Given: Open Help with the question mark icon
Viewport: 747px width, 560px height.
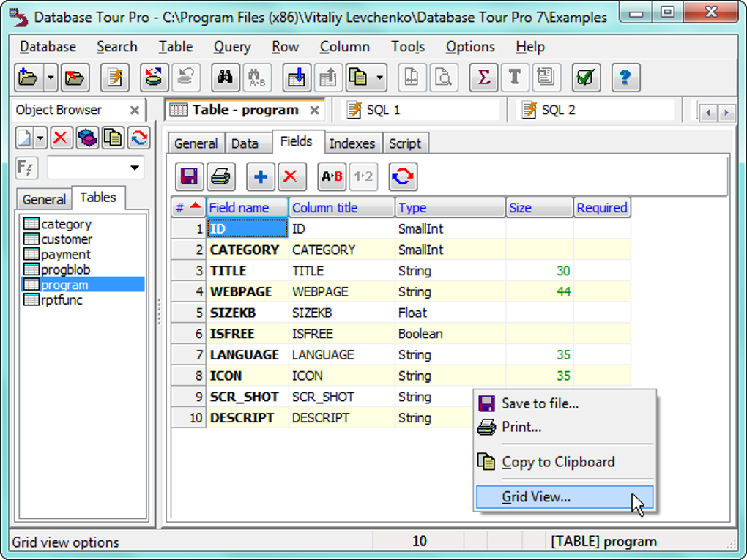Looking at the screenshot, I should (625, 77).
